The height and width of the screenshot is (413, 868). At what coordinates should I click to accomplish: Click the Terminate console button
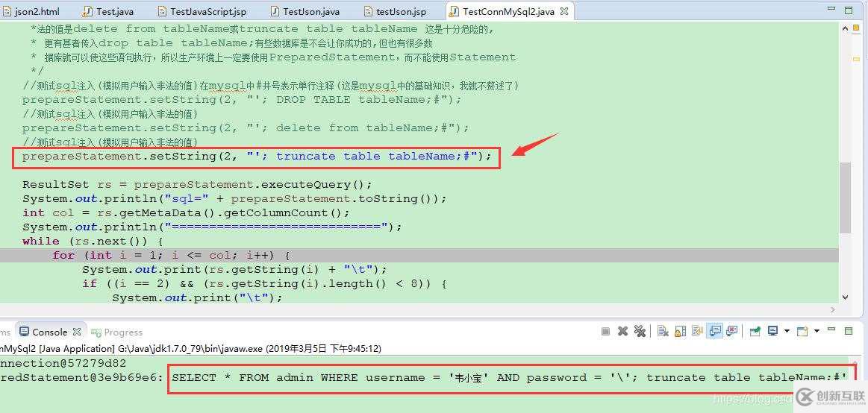[x=605, y=331]
